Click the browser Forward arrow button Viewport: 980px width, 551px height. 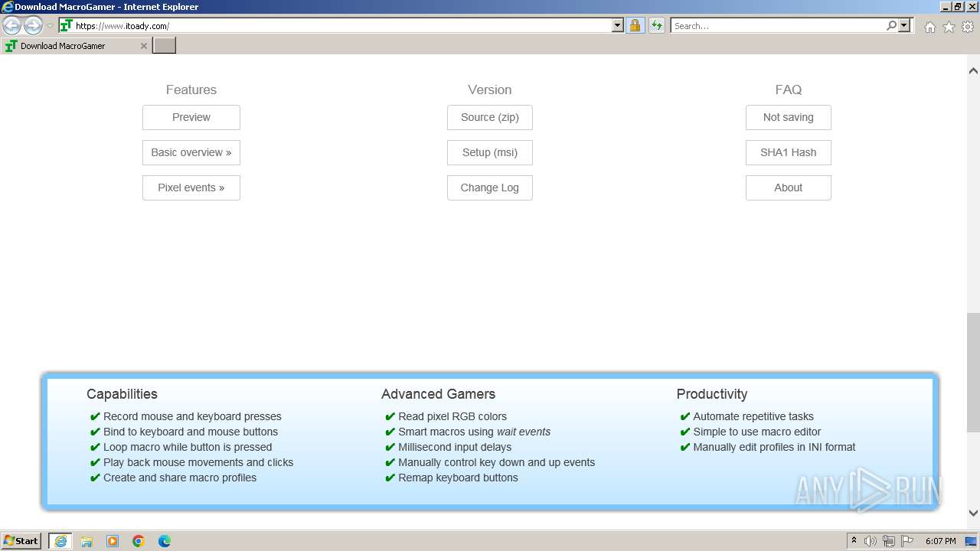pyautogui.click(x=33, y=26)
